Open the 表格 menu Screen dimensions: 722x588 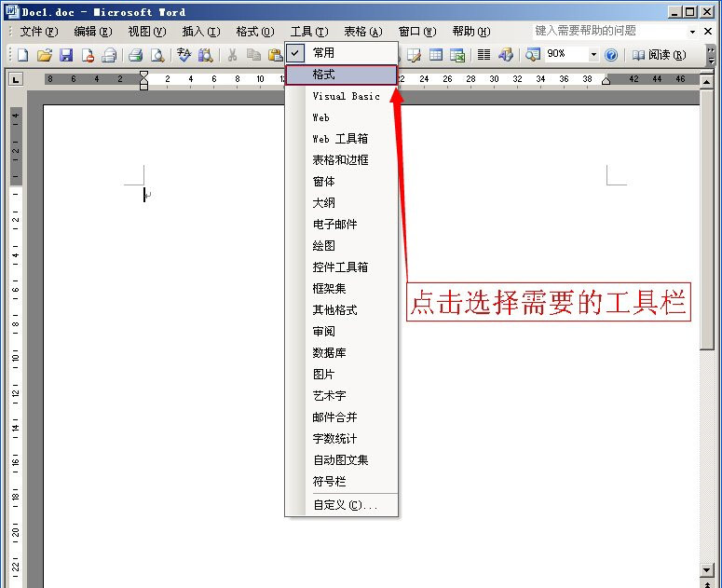[x=362, y=32]
